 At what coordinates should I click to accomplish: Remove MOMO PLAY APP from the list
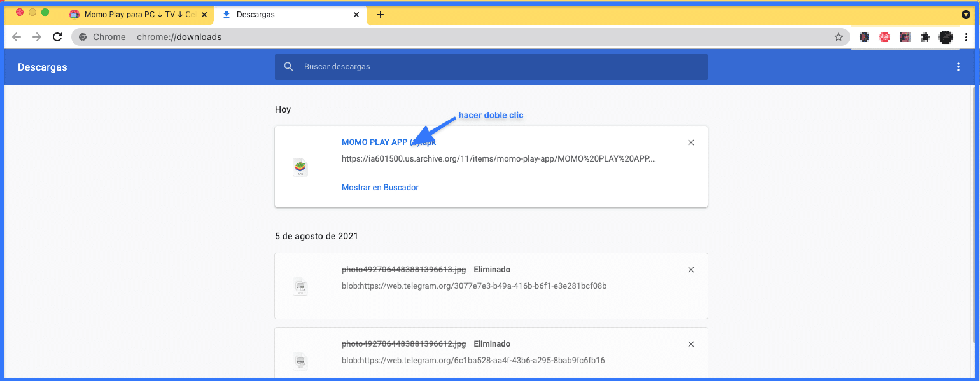click(691, 142)
